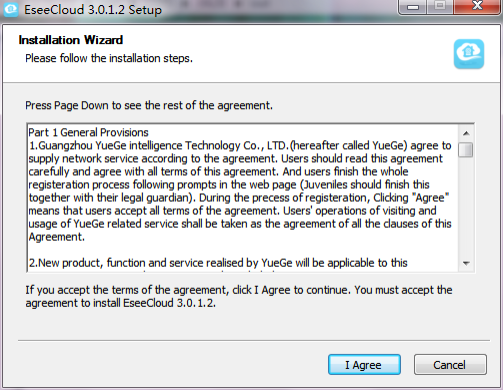Viewport: 503px width, 390px height.
Task: Click the '2.New product, function' paragraph
Action: 218,263
